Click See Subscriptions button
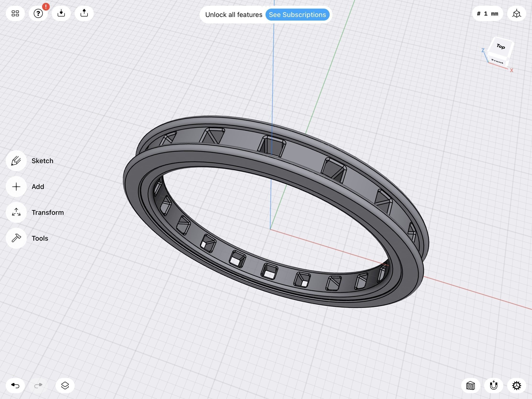Screen dimensions: 532x399 [x=297, y=15]
